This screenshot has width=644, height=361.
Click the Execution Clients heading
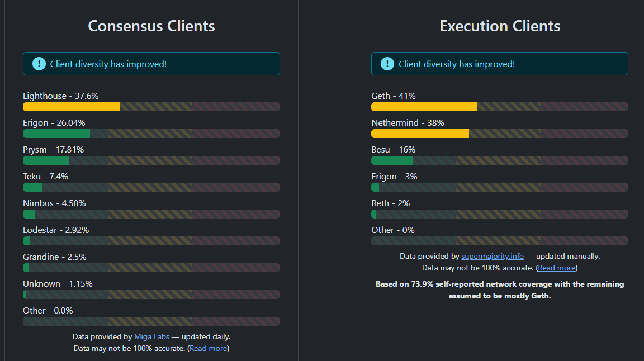(x=500, y=26)
